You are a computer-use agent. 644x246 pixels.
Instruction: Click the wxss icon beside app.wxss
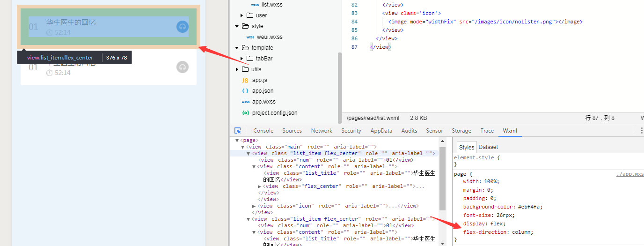point(245,102)
